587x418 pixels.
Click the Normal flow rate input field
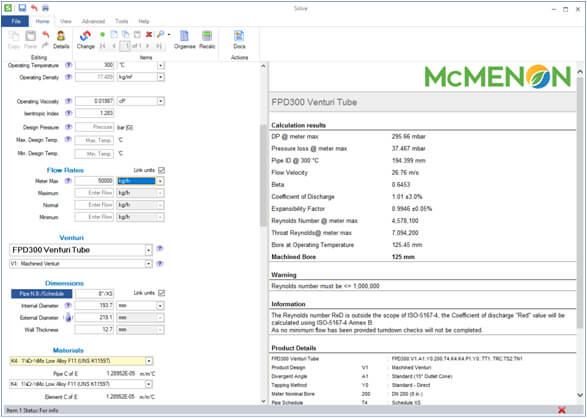94,205
